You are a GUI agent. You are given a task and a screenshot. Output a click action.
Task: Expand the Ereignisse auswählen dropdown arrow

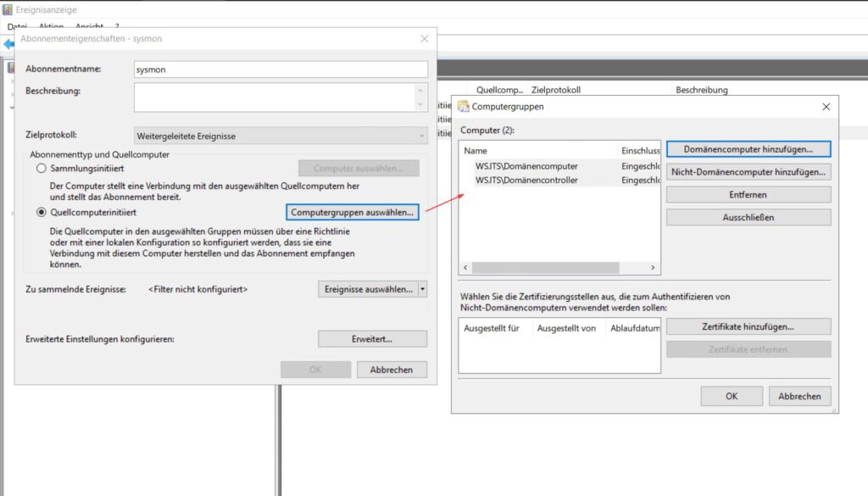(422, 289)
